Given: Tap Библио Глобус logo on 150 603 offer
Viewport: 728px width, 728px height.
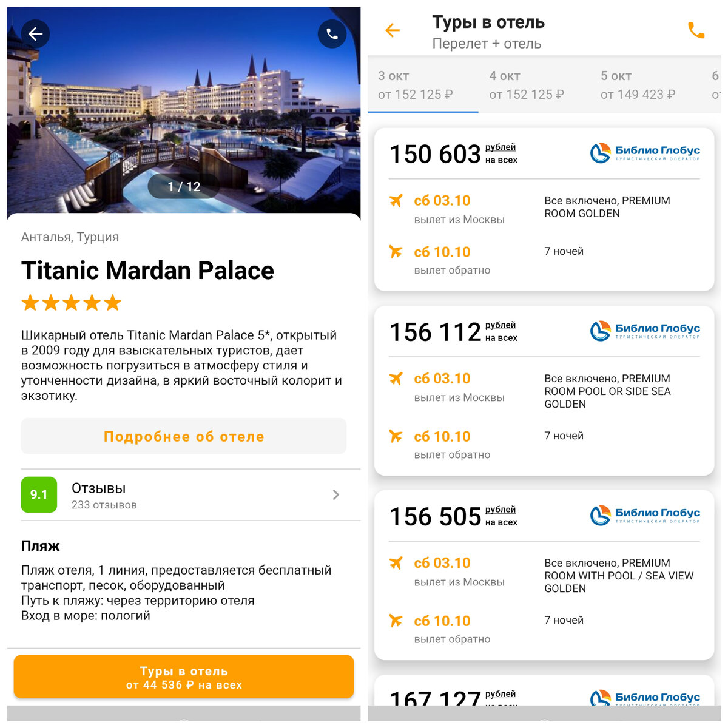Looking at the screenshot, I should click(x=645, y=153).
